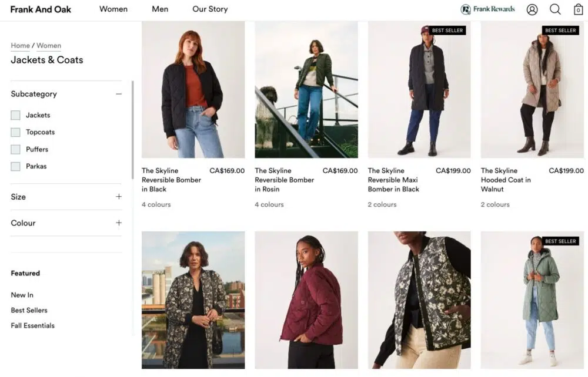Go to Our Story page
588x377 pixels.
coord(210,9)
